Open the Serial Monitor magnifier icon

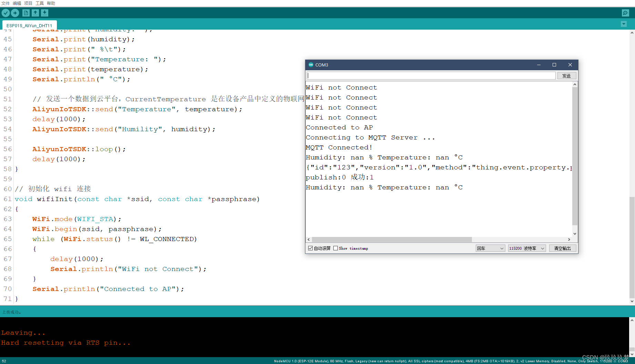coord(625,13)
